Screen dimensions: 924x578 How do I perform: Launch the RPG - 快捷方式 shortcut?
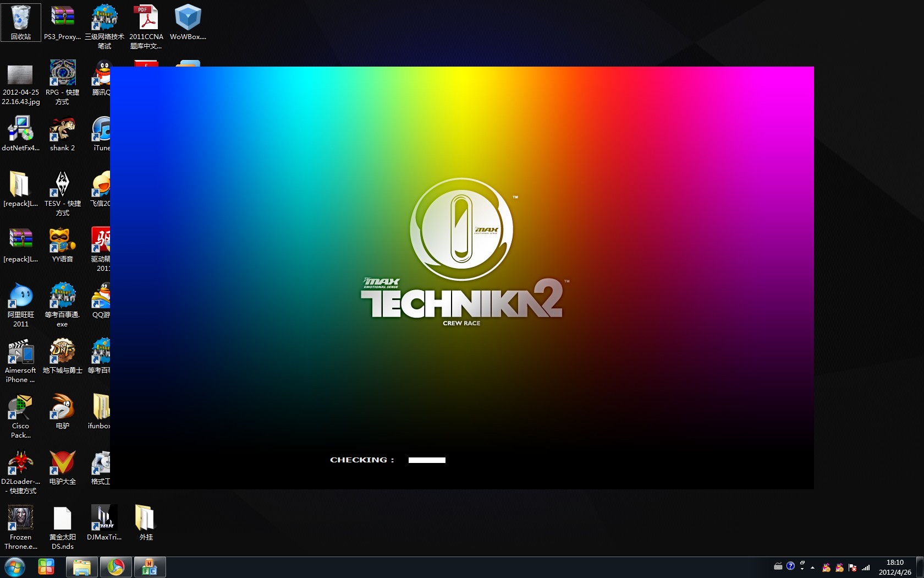62,83
